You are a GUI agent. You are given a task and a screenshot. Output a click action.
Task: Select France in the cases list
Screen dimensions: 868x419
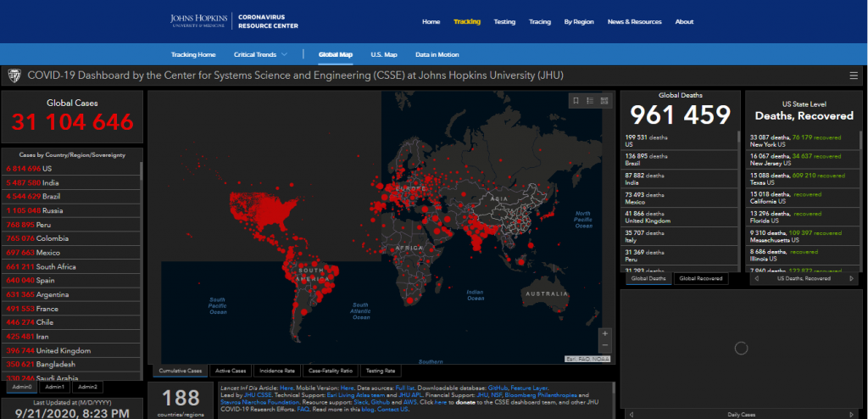click(71, 309)
